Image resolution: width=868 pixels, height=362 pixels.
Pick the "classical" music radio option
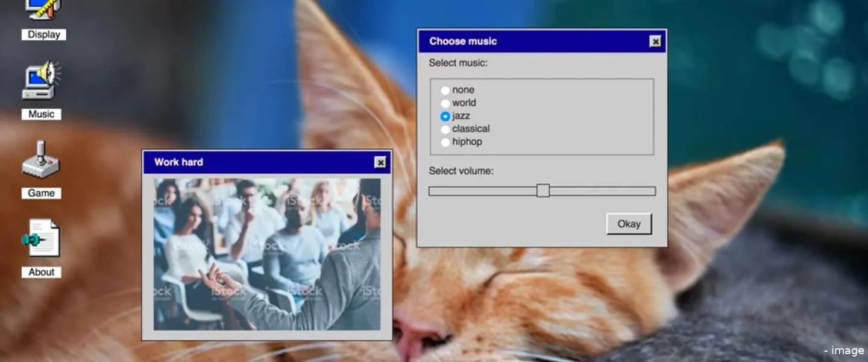click(x=445, y=129)
